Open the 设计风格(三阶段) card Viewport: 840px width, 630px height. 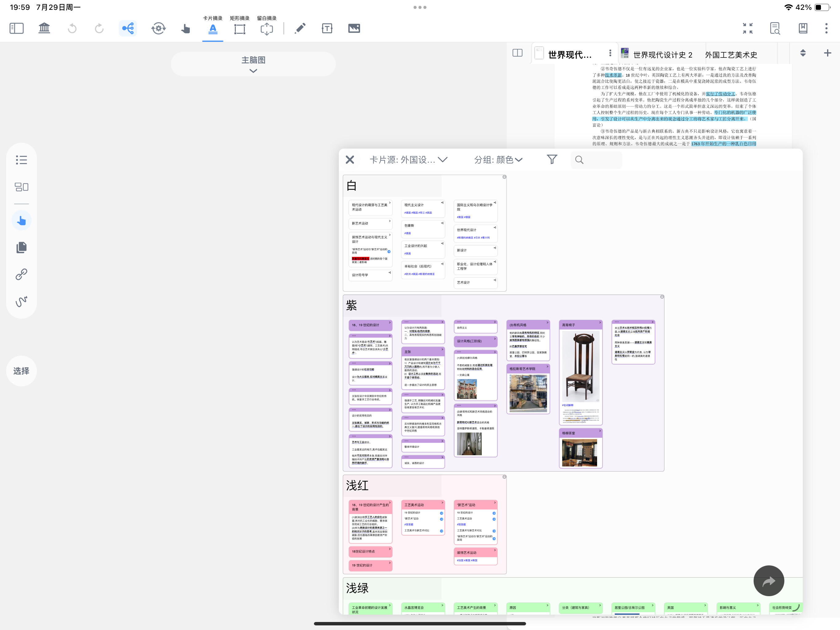(x=475, y=341)
